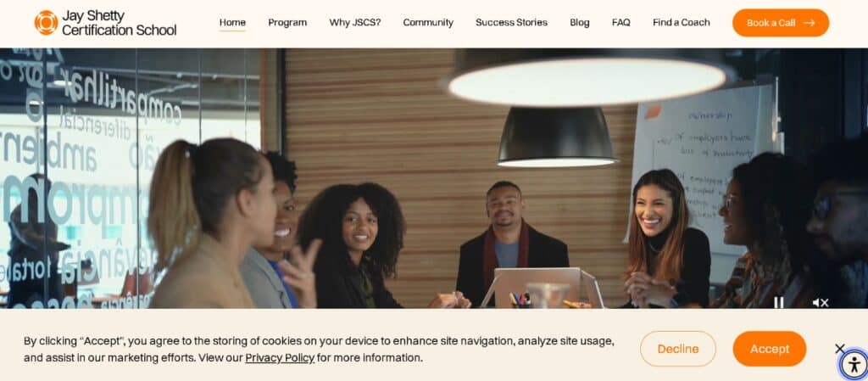Select Find a Coach in the navigation
This screenshot has height=381, width=868.
click(x=681, y=23)
